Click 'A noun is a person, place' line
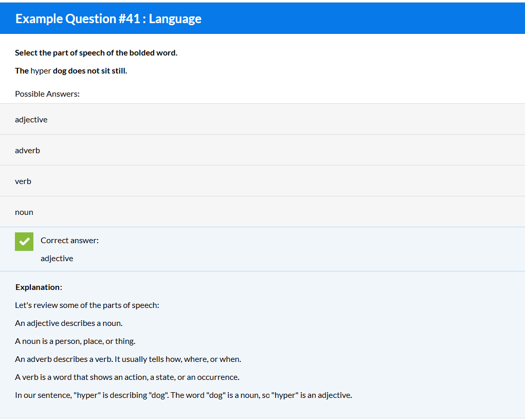The width and height of the screenshot is (525, 420). (75, 341)
